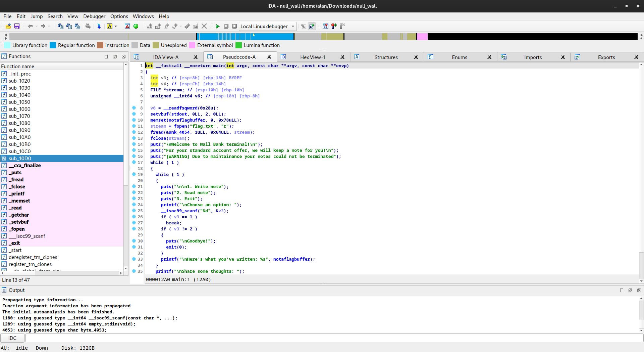Terminate process with the stop icon
The width and height of the screenshot is (644, 352).
[234, 26]
